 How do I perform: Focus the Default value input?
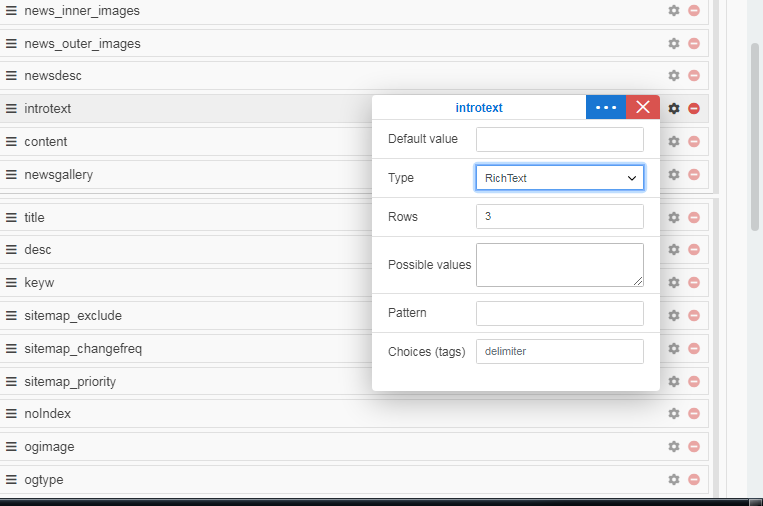[560, 140]
